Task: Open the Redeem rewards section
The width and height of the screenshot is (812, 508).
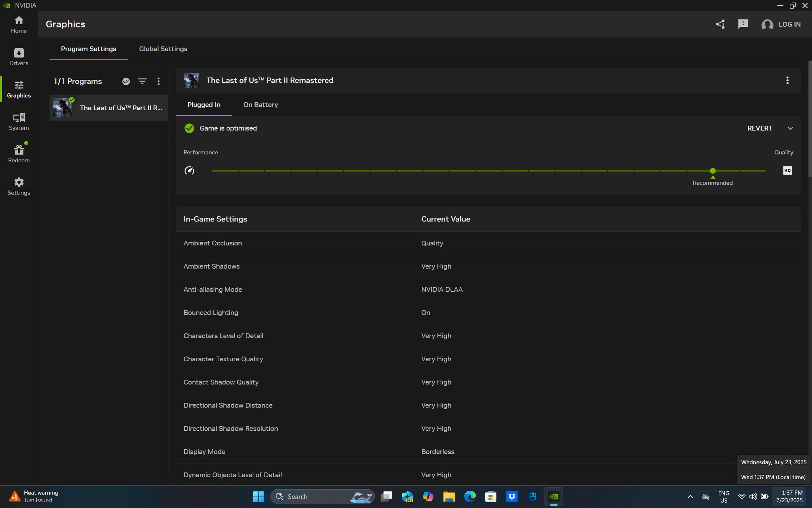Action: click(19, 154)
